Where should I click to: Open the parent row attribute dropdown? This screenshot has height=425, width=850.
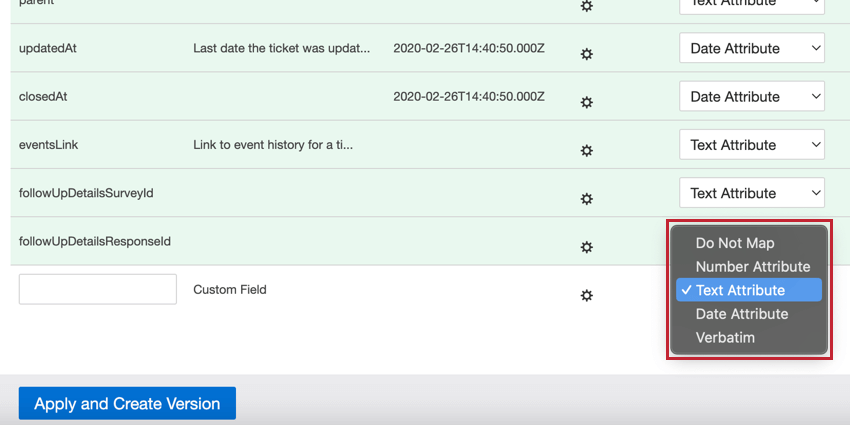[751, 5]
